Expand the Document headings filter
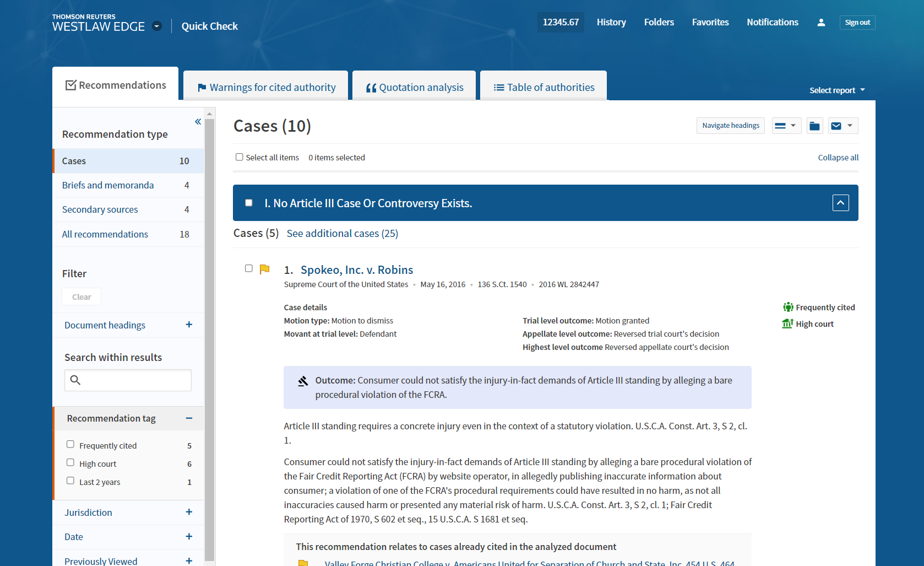The height and width of the screenshot is (566, 924). pos(189,325)
